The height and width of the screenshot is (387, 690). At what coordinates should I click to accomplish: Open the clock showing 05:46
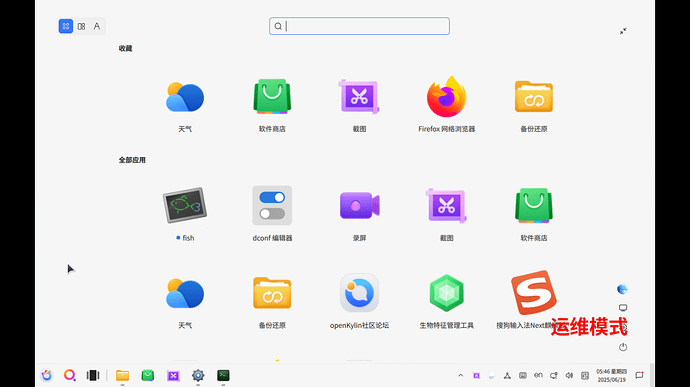pos(611,376)
